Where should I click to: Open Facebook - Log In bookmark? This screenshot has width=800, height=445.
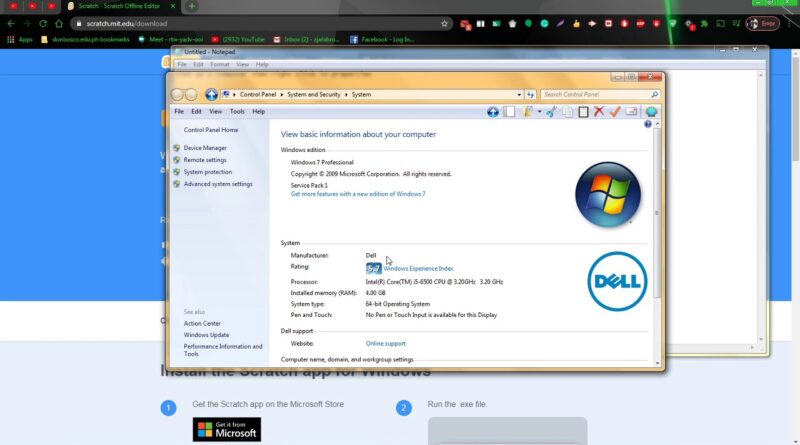382,39
